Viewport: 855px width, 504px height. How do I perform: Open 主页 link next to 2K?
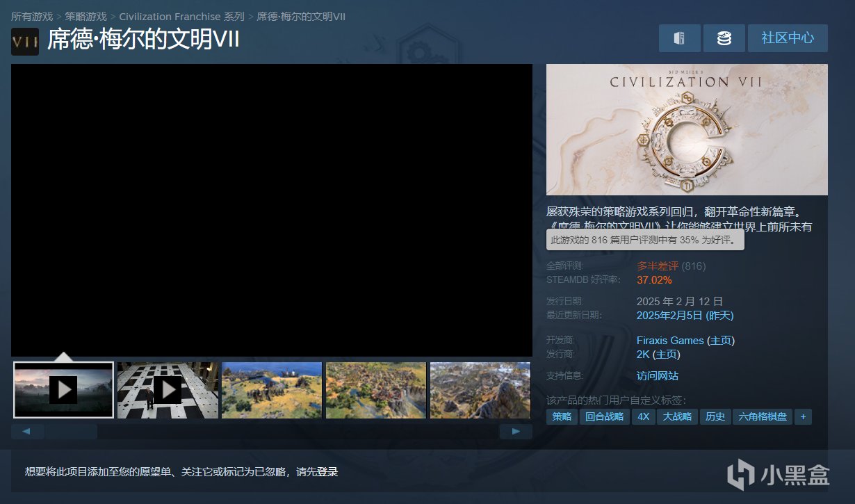tap(666, 355)
